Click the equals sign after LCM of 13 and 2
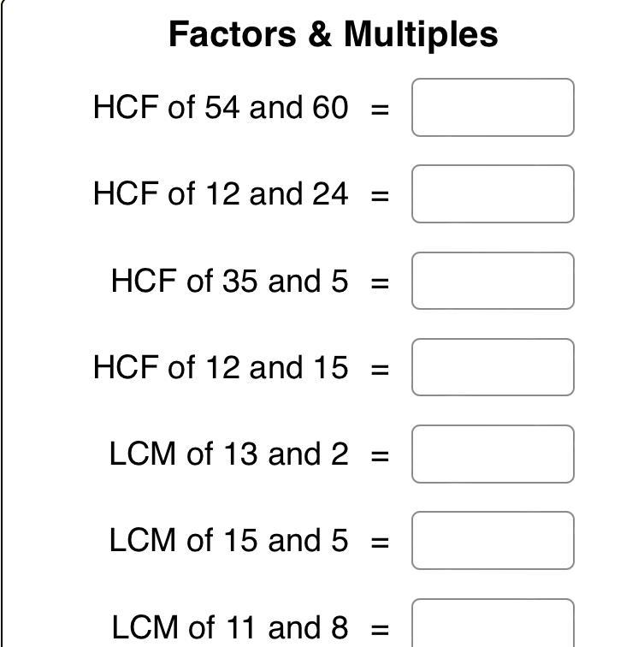The height and width of the screenshot is (647, 644). pos(380,456)
